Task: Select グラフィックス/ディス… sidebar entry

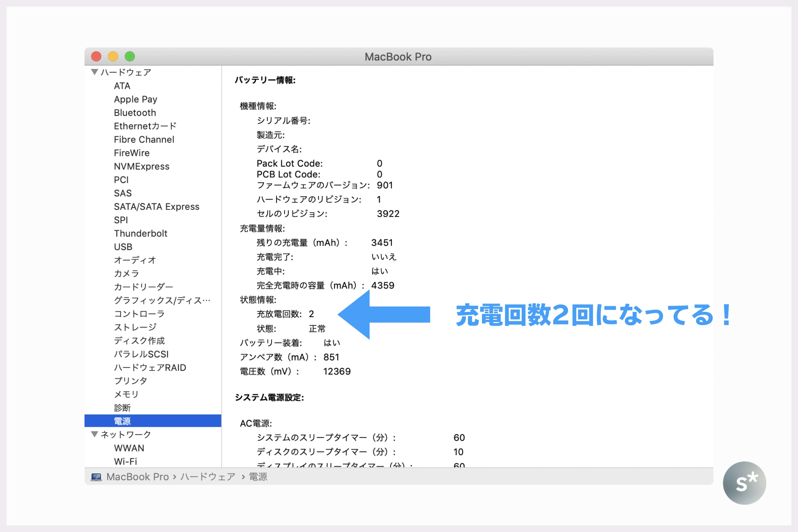Action: point(162,300)
